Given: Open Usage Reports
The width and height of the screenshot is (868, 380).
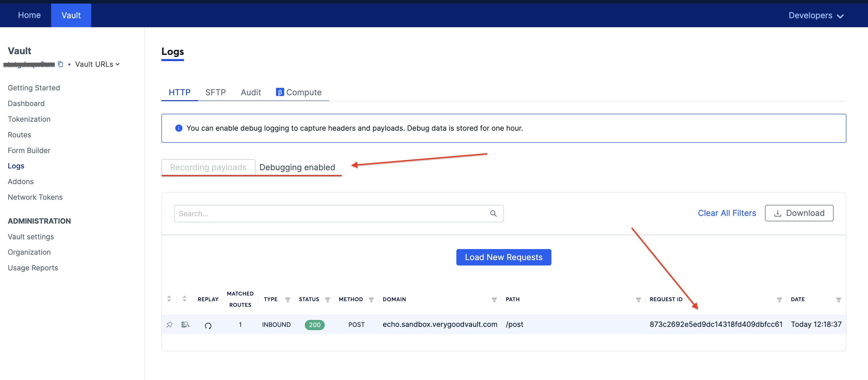Looking at the screenshot, I should (33, 268).
